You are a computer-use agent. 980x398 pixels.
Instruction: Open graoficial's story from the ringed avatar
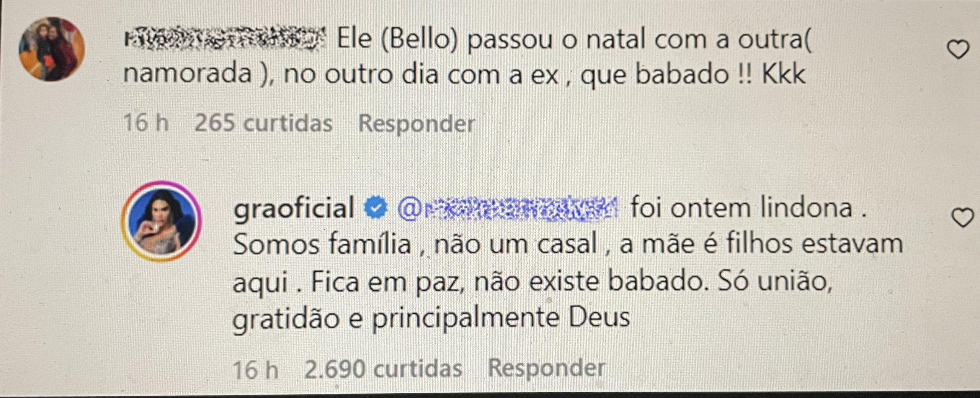161,221
